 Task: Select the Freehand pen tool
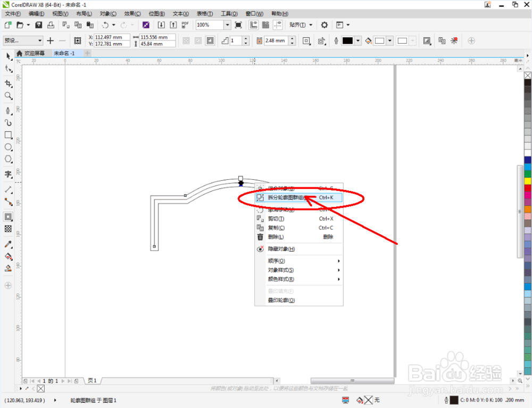pos(9,111)
